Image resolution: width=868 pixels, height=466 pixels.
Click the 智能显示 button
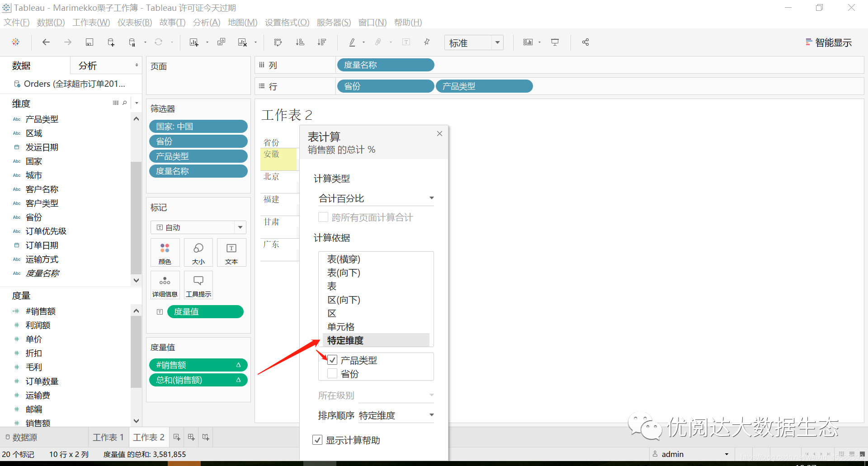829,42
